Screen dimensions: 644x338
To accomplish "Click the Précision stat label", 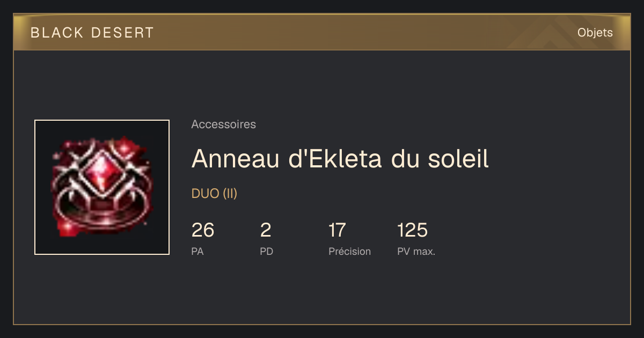I will [350, 251].
